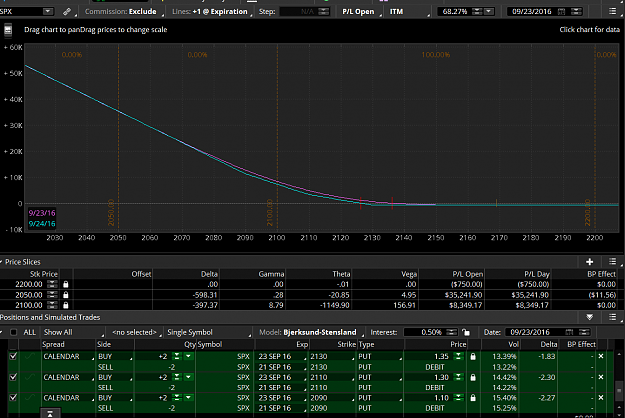The image size is (625, 418).
Task: Open the Exp 23 SEP 16 dropdown on 2130 row
Action: click(281, 356)
